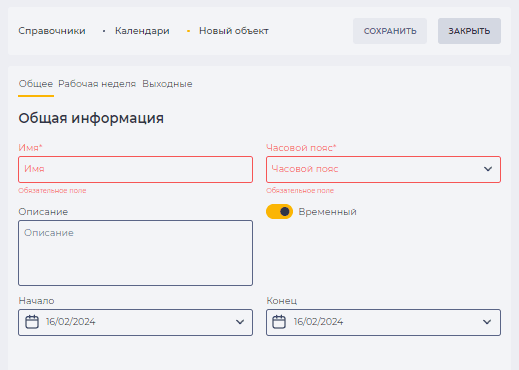The height and width of the screenshot is (370, 519).
Task: Switch to the Общее tab
Action: [x=36, y=84]
